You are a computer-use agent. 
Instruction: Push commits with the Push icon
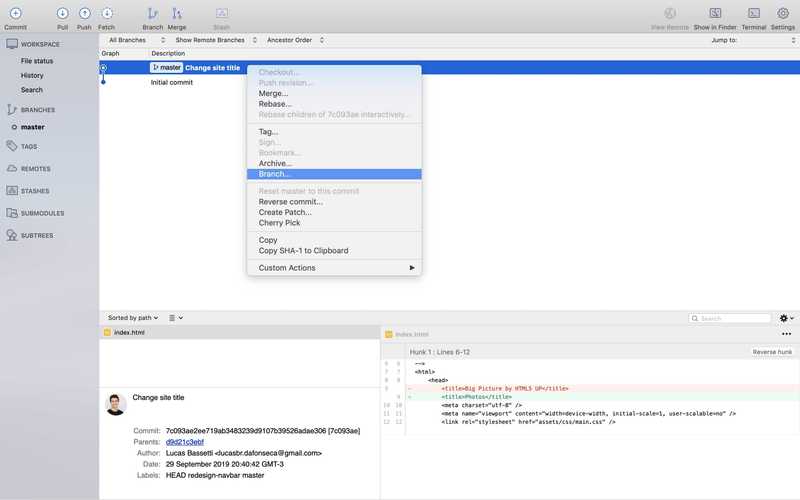pos(85,13)
